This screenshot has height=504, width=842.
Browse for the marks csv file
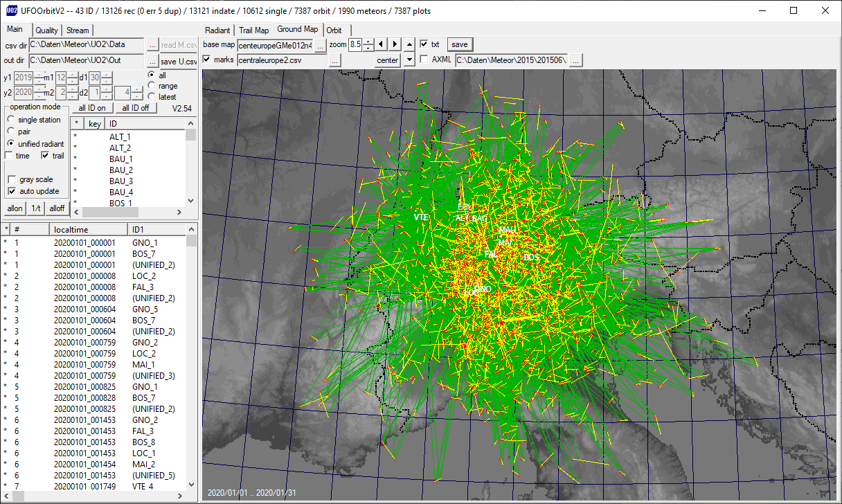[334, 60]
